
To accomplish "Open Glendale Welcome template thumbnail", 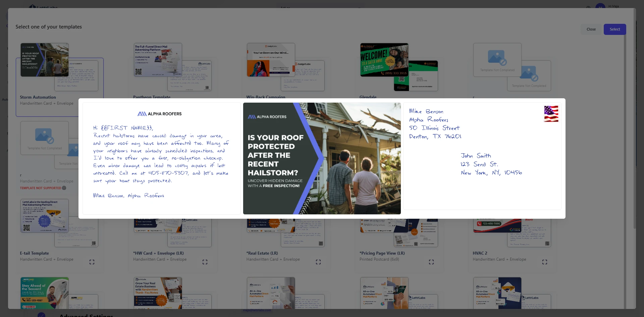I will (x=384, y=60).
